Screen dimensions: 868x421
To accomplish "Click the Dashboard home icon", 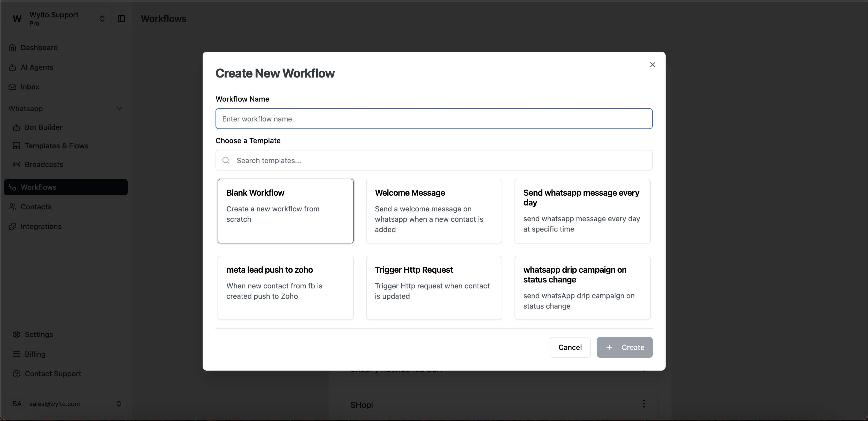I will [x=12, y=48].
